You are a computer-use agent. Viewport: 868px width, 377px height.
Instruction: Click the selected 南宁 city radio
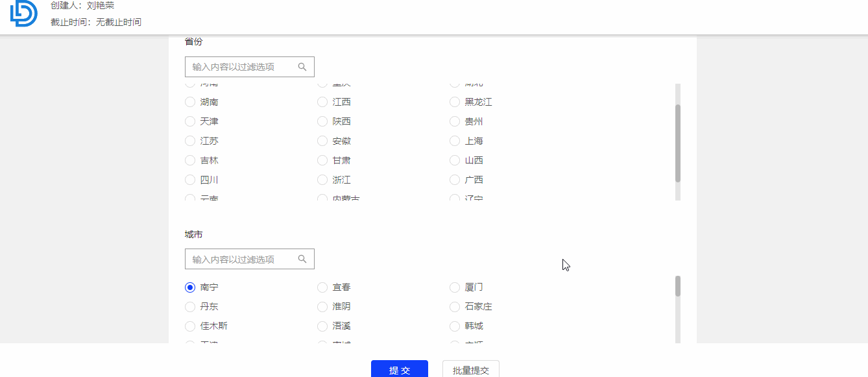pos(190,287)
